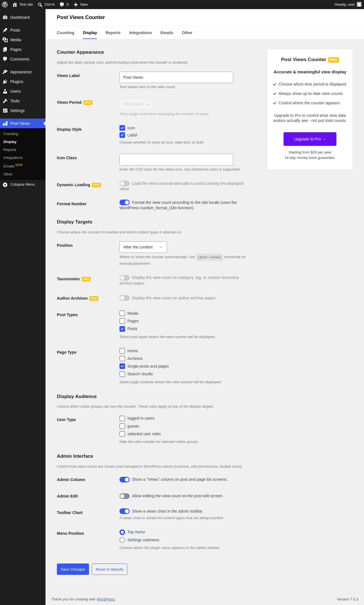Click the Collapse Menu arrow icon

[x=5, y=185]
